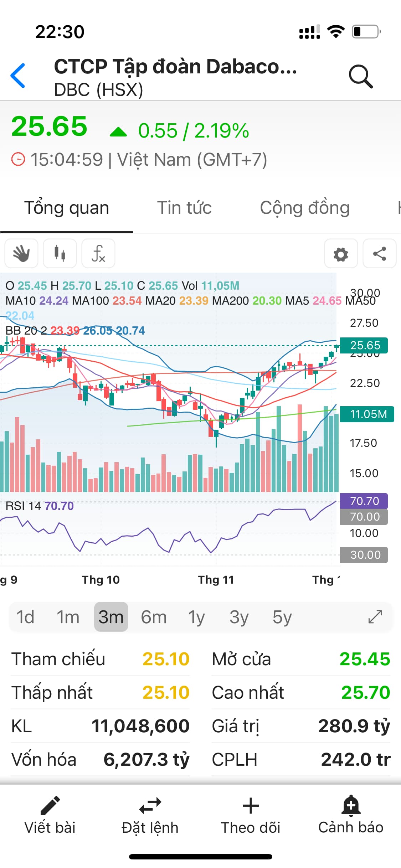Set alert with Cảnh báo bell

pos(351,815)
